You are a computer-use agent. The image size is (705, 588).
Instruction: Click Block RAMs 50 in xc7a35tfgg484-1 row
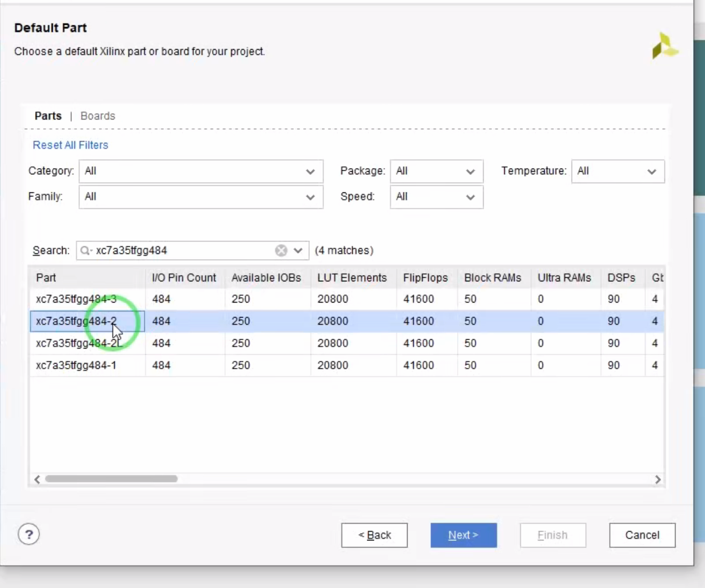coord(470,366)
